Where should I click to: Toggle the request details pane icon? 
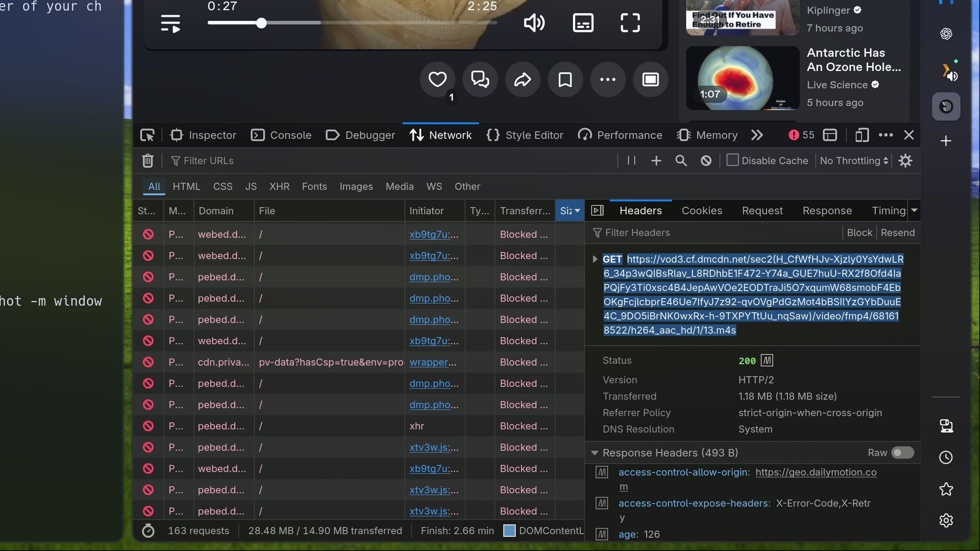point(597,210)
